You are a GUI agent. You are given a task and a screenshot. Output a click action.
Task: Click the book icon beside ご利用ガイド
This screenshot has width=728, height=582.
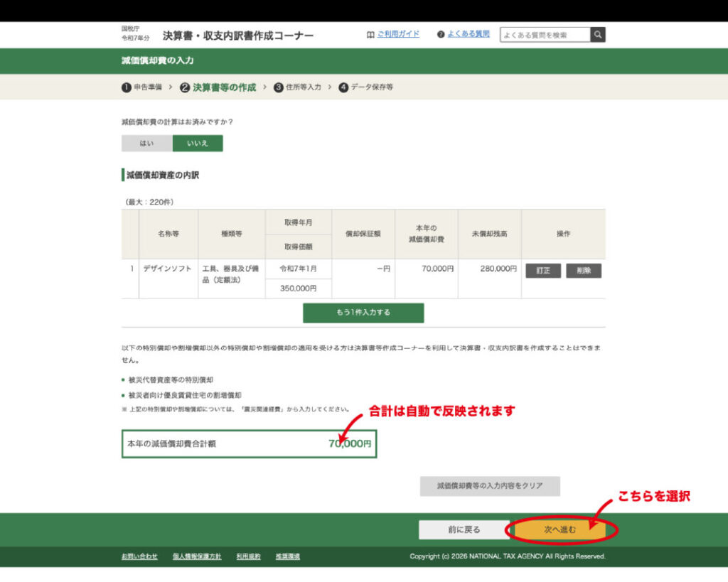pos(370,34)
